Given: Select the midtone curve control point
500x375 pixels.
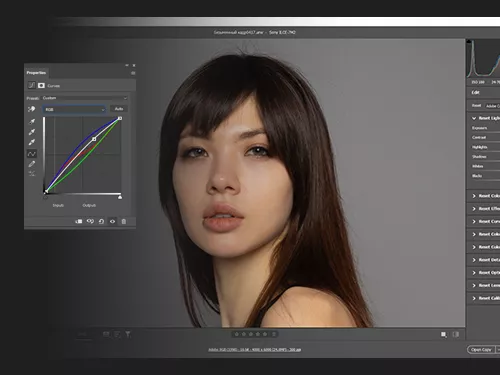Looking at the screenshot, I should coord(94,139).
